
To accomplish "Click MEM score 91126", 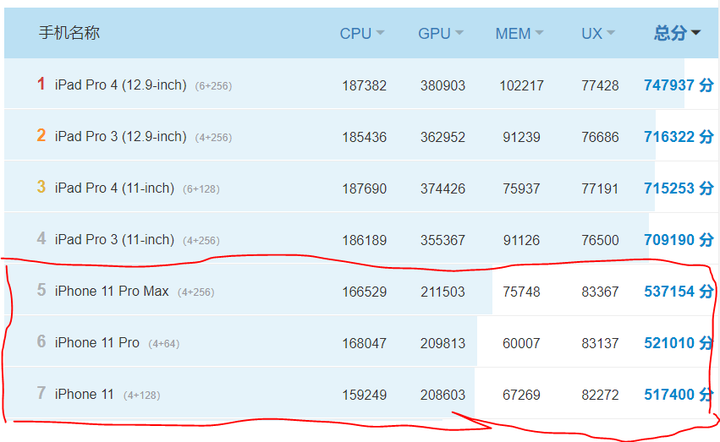I will (x=521, y=240).
